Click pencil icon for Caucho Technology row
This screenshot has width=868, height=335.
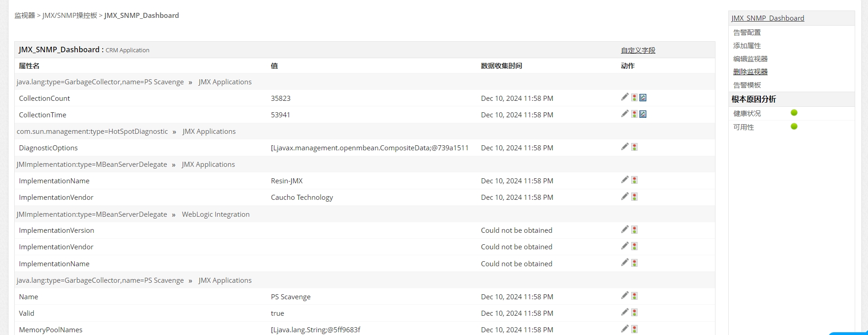click(x=625, y=196)
